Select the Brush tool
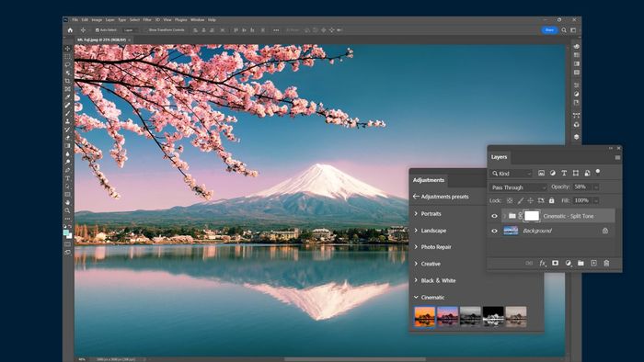The height and width of the screenshot is (362, 644). click(68, 113)
